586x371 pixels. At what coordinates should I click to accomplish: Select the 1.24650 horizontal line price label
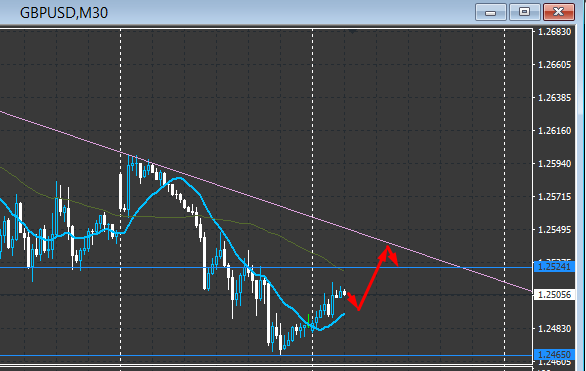click(x=554, y=354)
